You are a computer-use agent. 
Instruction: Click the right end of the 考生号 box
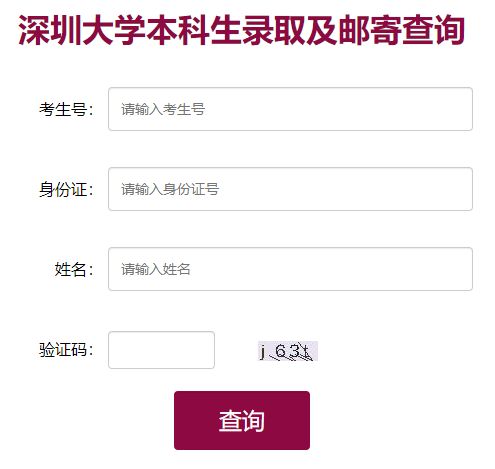coord(463,109)
